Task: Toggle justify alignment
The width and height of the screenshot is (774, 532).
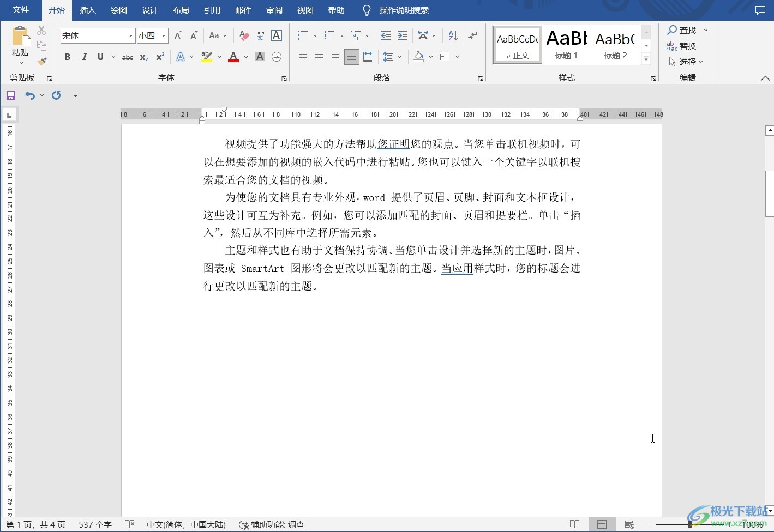Action: click(x=352, y=57)
